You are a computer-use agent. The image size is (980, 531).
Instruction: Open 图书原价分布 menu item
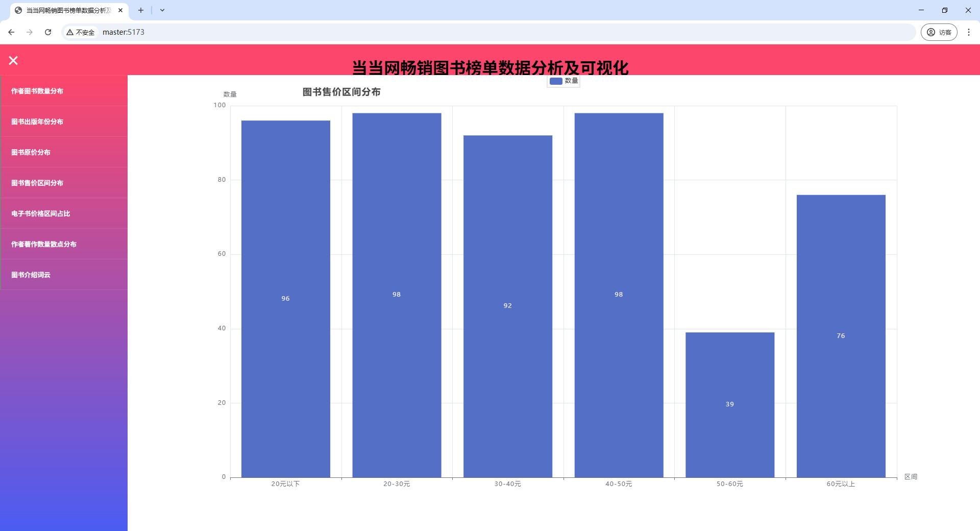pyautogui.click(x=64, y=152)
